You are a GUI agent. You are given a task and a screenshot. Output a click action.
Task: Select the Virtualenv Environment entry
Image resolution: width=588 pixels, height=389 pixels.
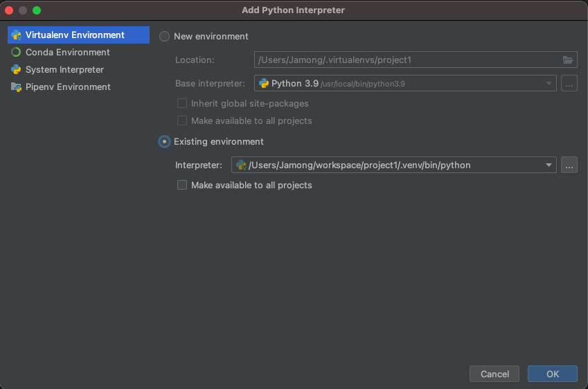(78, 35)
